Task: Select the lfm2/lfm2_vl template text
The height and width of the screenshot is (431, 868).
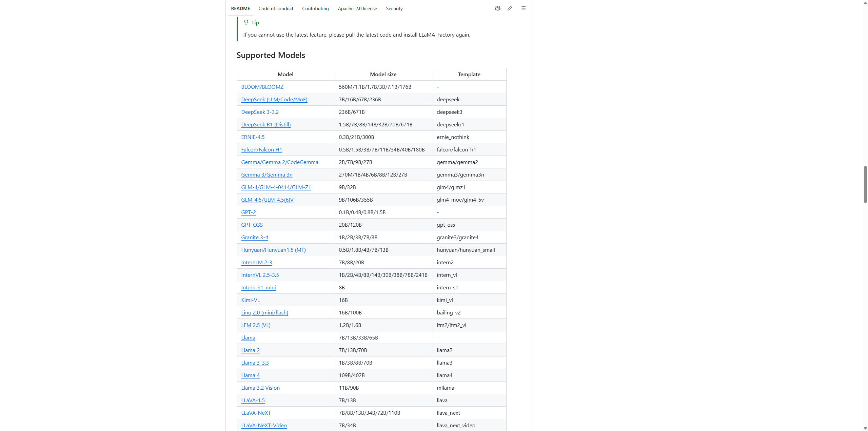Action: coord(451,325)
